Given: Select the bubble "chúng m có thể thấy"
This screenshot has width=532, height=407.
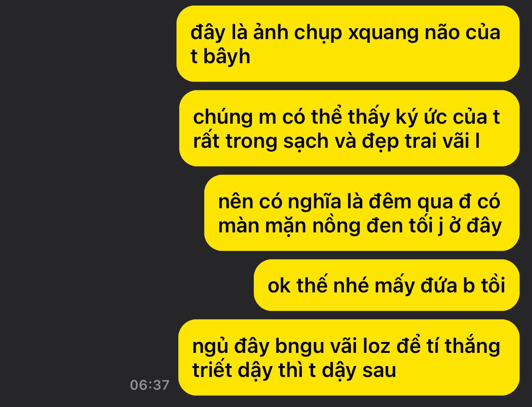Looking at the screenshot, I should tap(349, 128).
